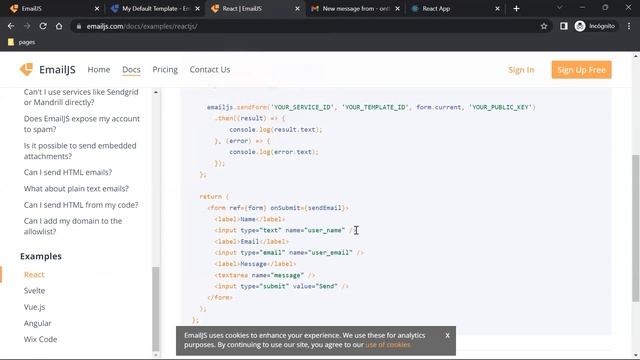Open 'Can I send HTML emails?'

pos(68,172)
